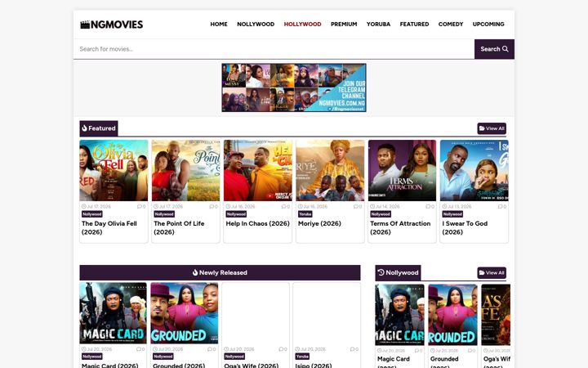Open the Isipo blank poster placeholder
588x368 pixels.
pos(327,313)
